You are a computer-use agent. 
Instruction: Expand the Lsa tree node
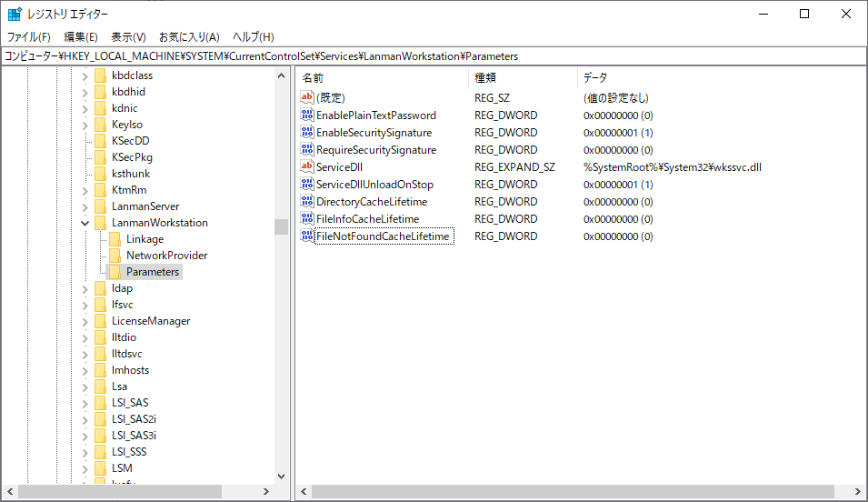[x=85, y=387]
